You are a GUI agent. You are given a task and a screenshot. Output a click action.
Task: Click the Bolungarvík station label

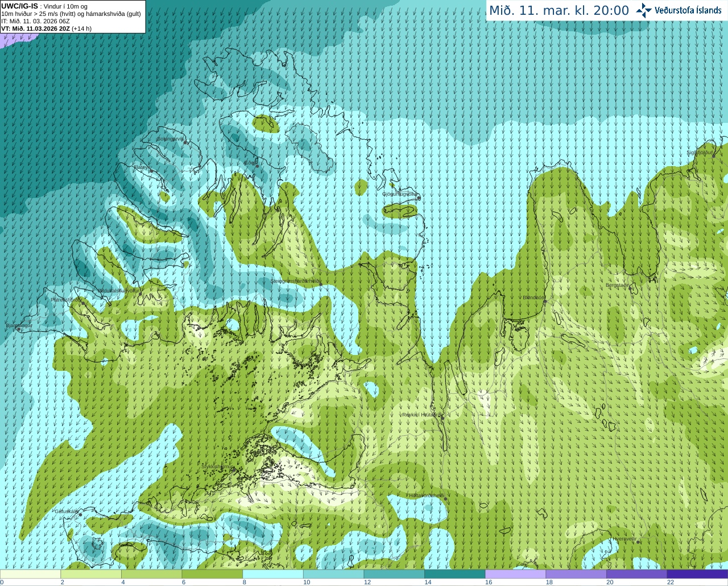click(170, 139)
